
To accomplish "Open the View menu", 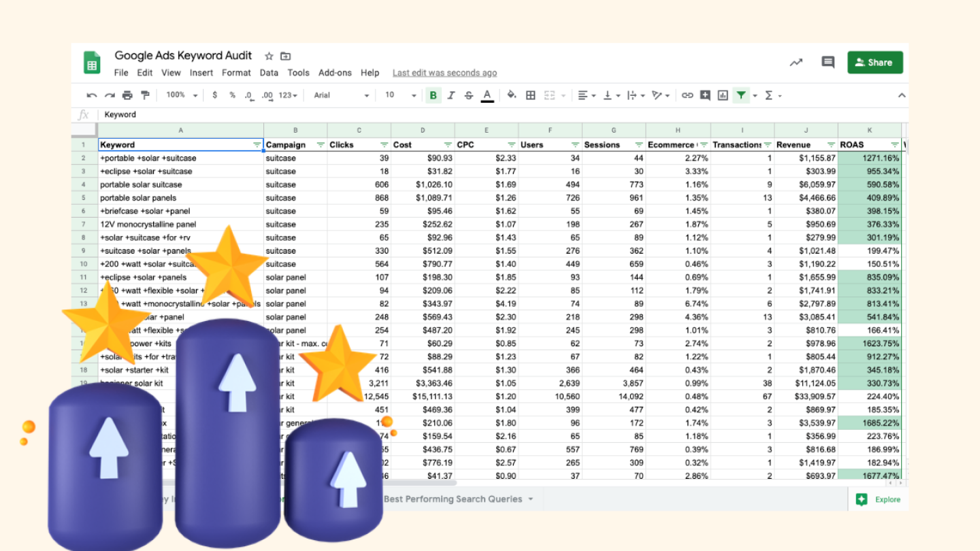I will 171,73.
